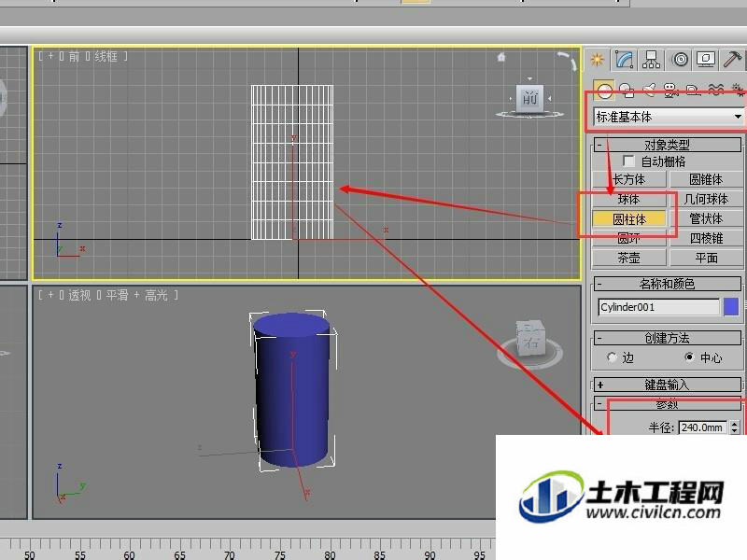Click the 圆锥体 button

706,179
